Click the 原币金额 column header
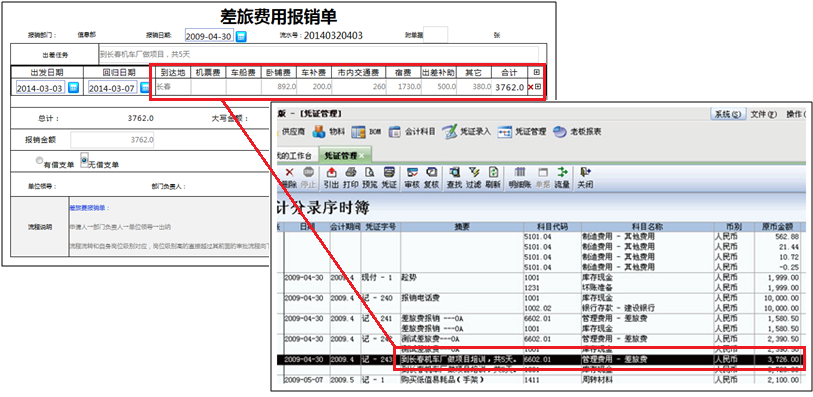This screenshot has height=397, width=813. 778,227
